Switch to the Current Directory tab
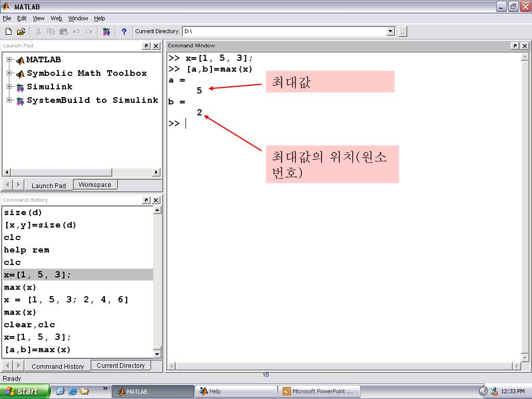Viewport: 532px width, 399px height. tap(121, 365)
